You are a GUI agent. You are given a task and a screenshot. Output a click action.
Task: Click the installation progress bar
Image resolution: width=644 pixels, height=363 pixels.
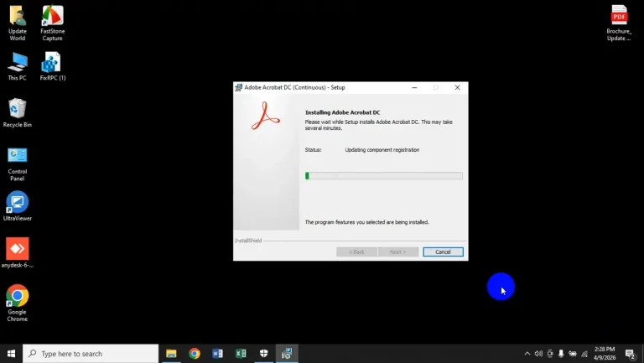(x=383, y=176)
